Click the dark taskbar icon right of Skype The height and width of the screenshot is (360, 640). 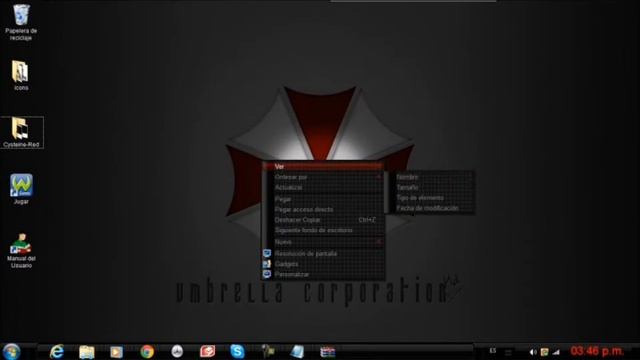pyautogui.click(x=268, y=351)
